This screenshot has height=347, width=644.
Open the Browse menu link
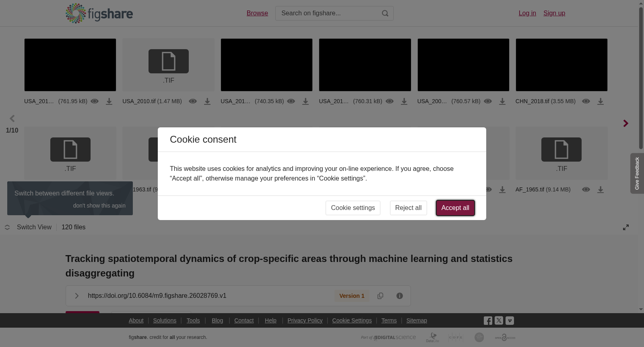point(257,13)
